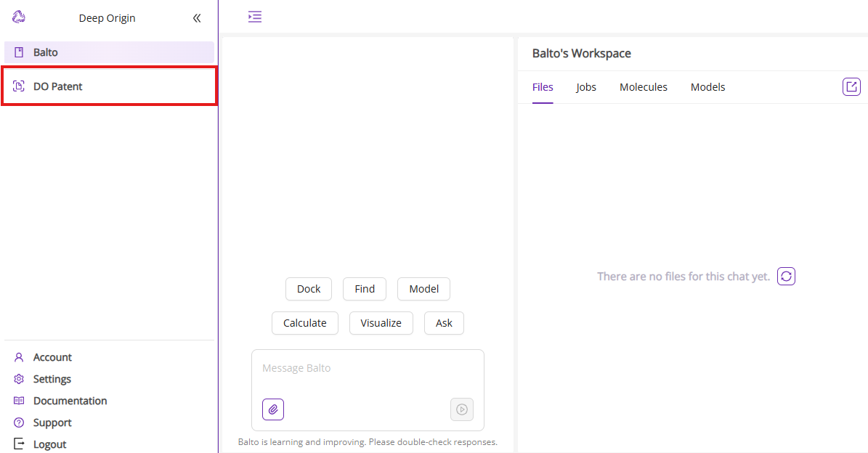Select the Model action button

[423, 289]
